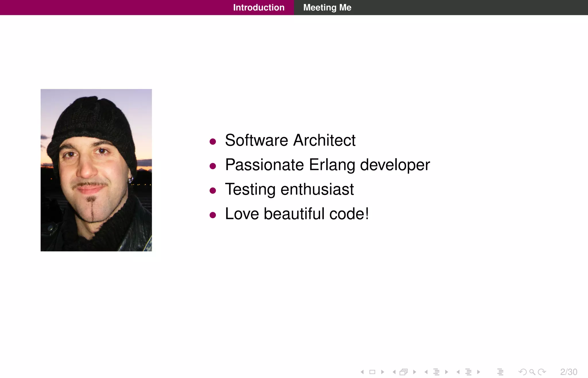Open the Meeting Me subsection tab
The height and width of the screenshot is (378, 588).
tap(327, 7)
